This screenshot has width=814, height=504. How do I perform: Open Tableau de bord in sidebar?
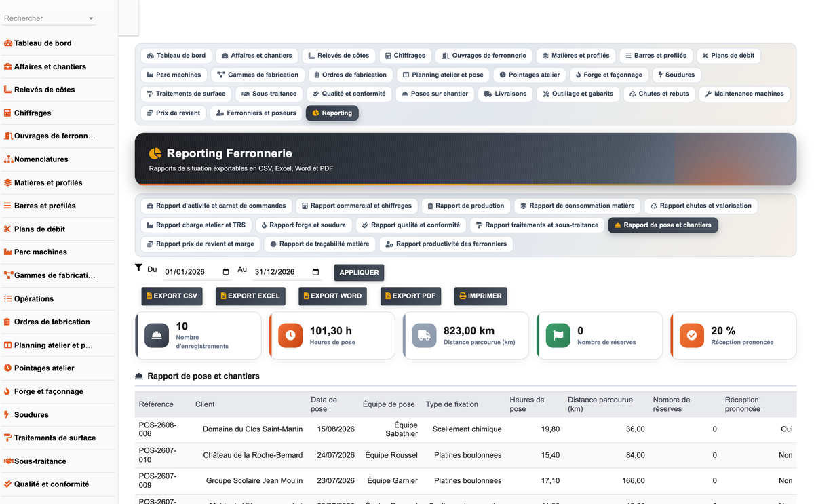point(43,43)
